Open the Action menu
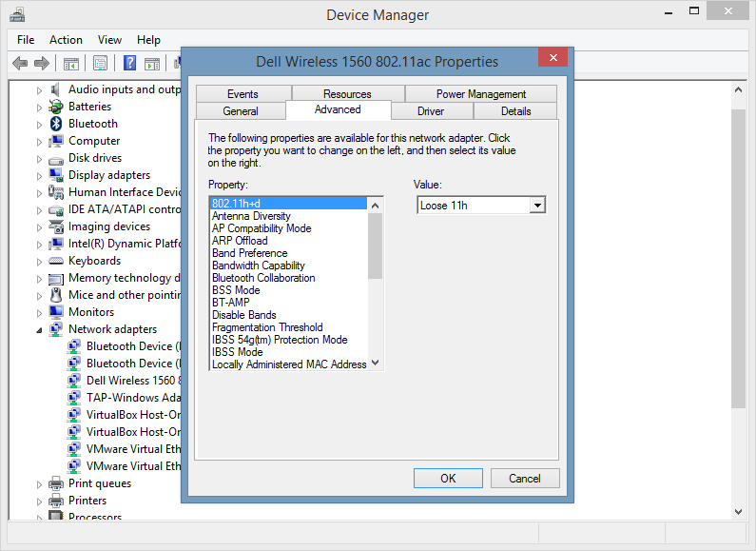The image size is (756, 551). click(x=66, y=40)
